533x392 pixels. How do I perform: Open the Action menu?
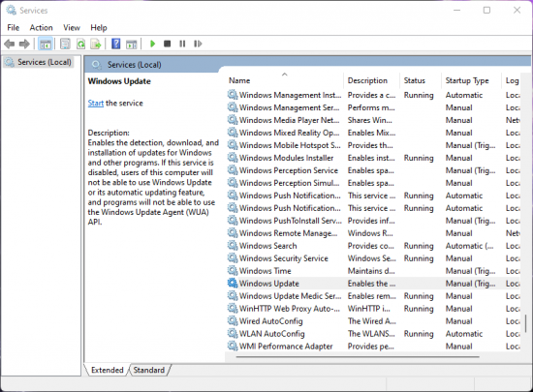pyautogui.click(x=41, y=28)
